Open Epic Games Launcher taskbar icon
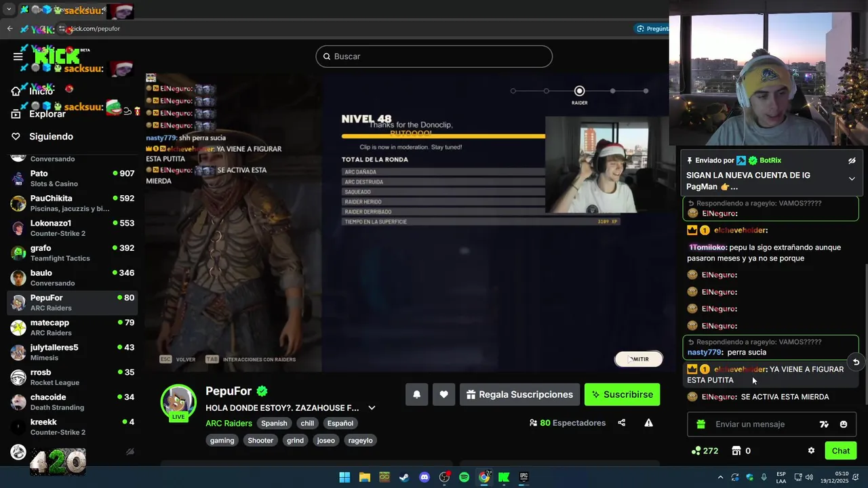The image size is (868, 488). click(524, 477)
